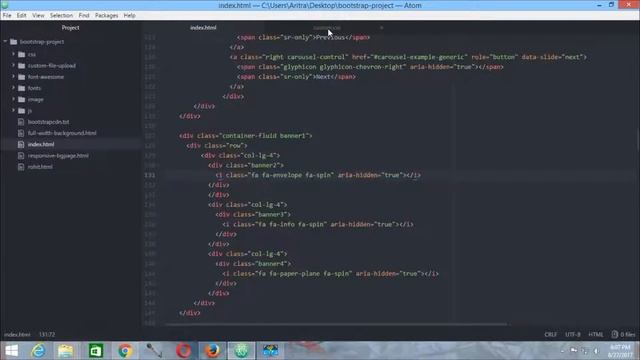Click the custom-file-upload folder icon

(22, 65)
